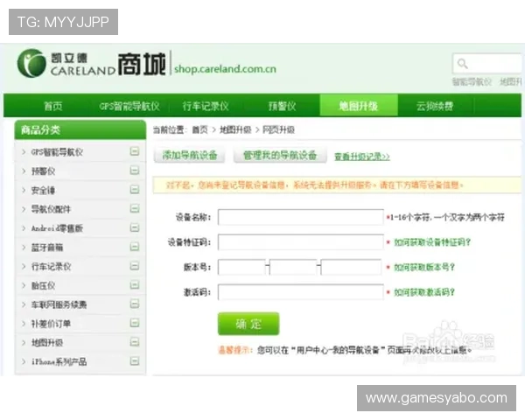Open 行车记录仪 in the category sidebar
Viewport: 525px width, 420px height.
point(51,267)
